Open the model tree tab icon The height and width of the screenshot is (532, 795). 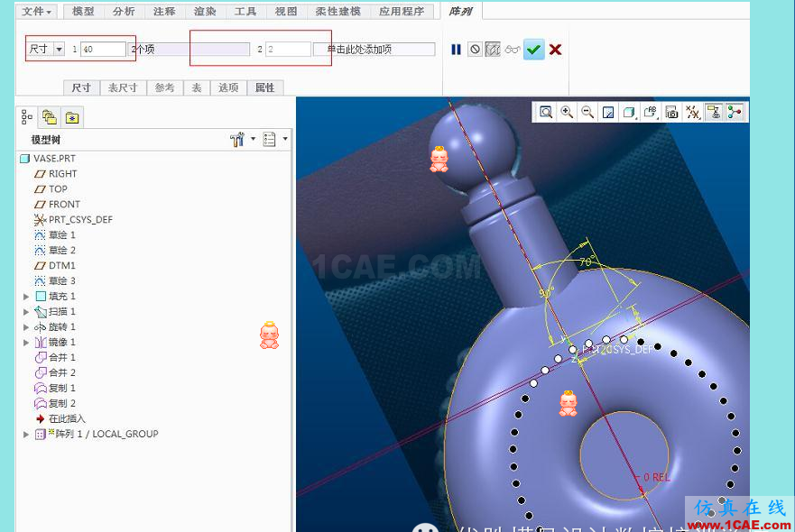(x=27, y=117)
